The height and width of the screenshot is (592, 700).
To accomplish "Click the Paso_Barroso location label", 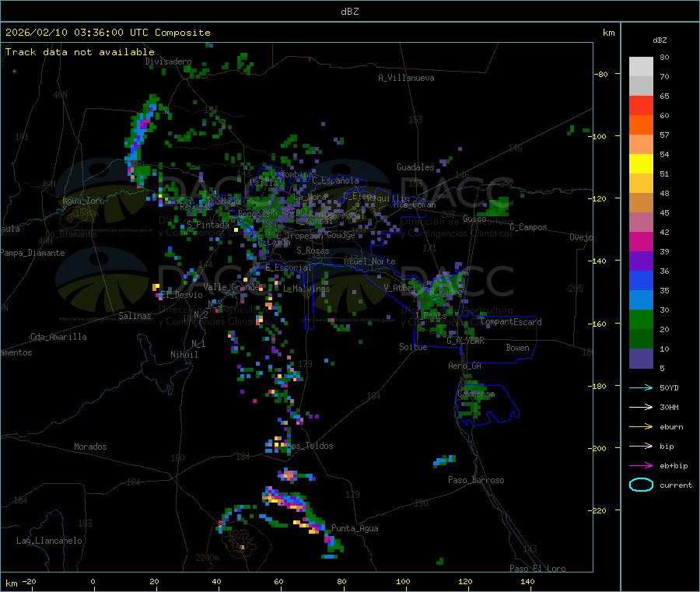I will pyautogui.click(x=476, y=480).
